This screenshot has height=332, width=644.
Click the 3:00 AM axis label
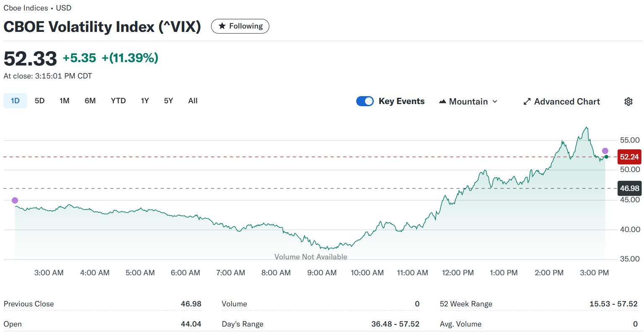[x=49, y=273]
